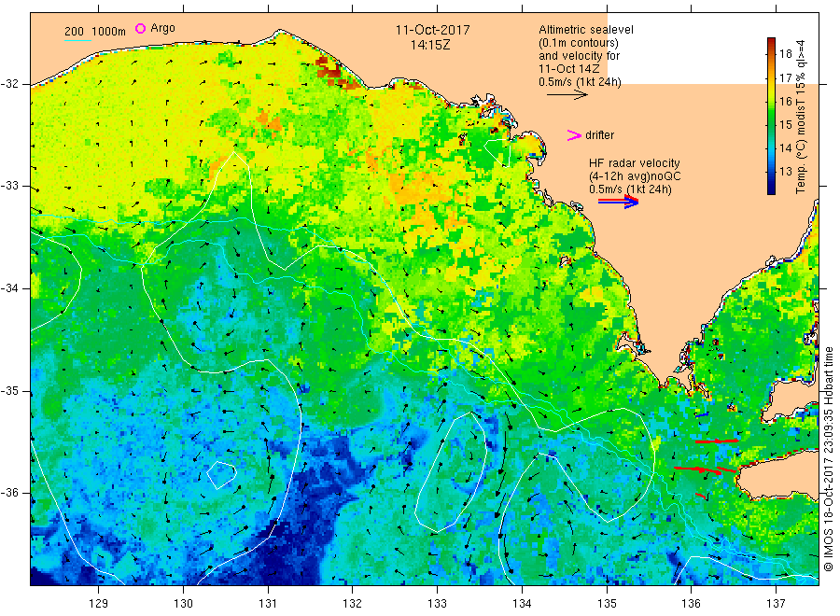
Task: Click the Kangaroo Island landmass
Action: click(779, 474)
